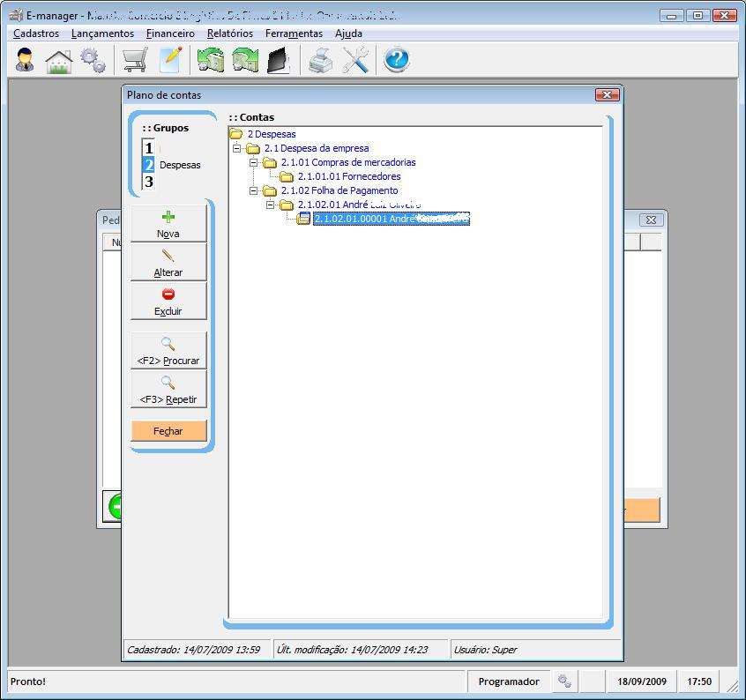This screenshot has height=700, width=746.
Task: Select the highlighted 2.1.02.01.00001 account
Action: point(392,219)
